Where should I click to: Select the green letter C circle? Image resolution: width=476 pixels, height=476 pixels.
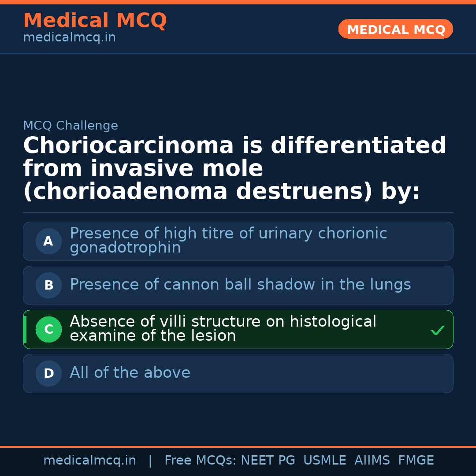tap(48, 330)
